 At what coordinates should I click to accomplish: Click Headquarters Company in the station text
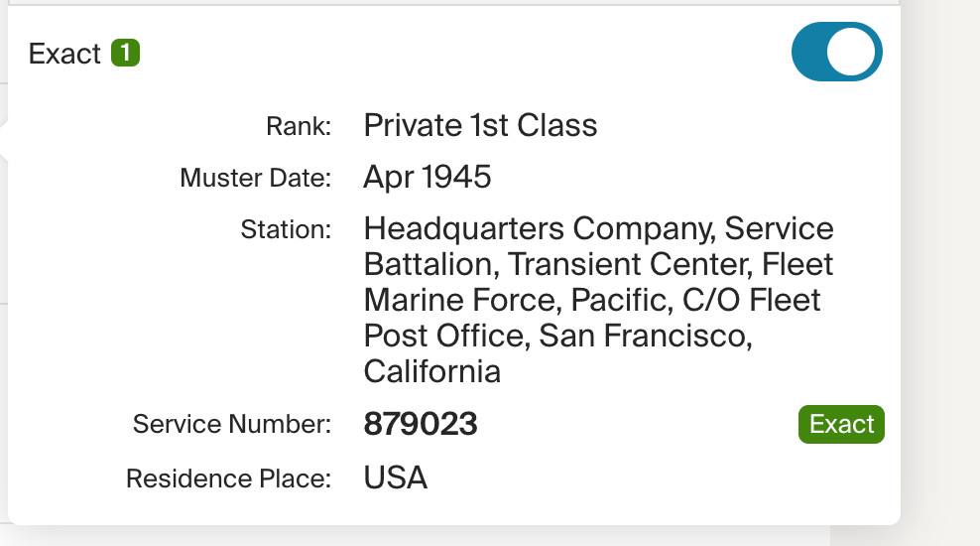[x=539, y=229]
